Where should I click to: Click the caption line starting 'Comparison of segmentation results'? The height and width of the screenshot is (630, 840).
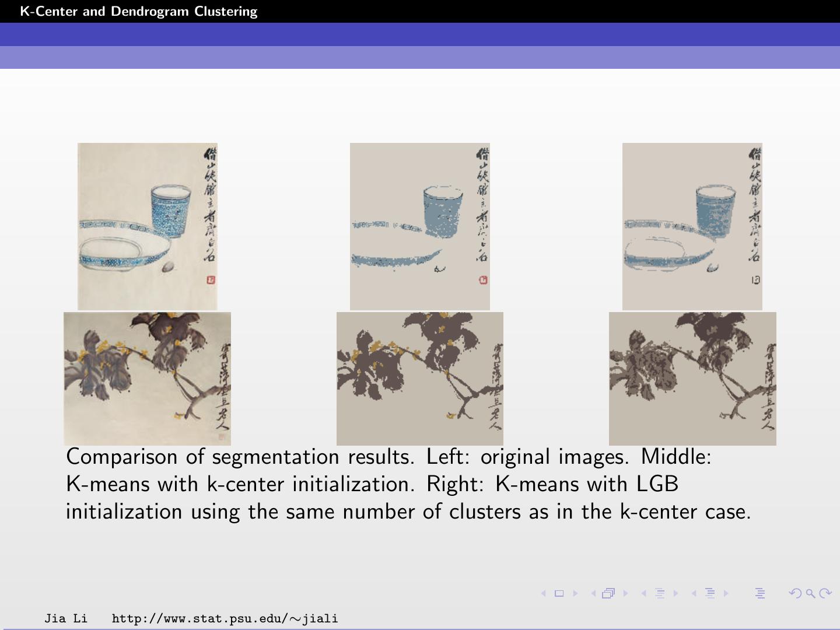pos(389,457)
